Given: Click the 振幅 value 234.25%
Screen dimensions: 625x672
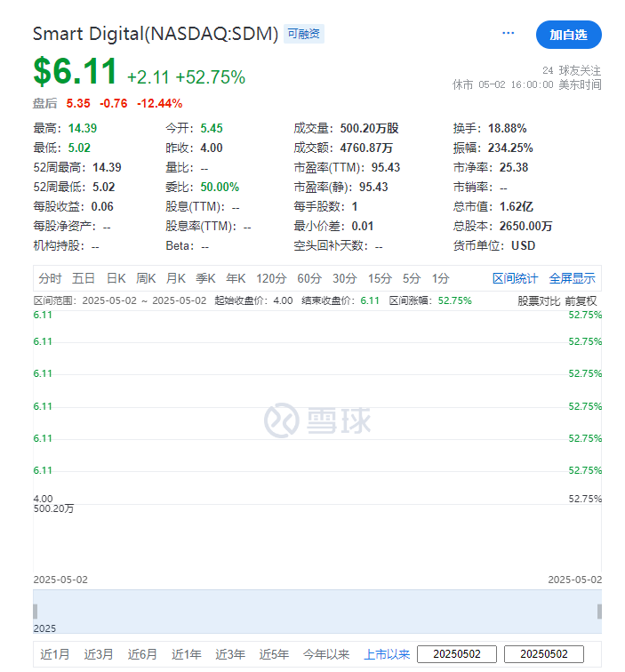Looking at the screenshot, I should pos(510,148).
